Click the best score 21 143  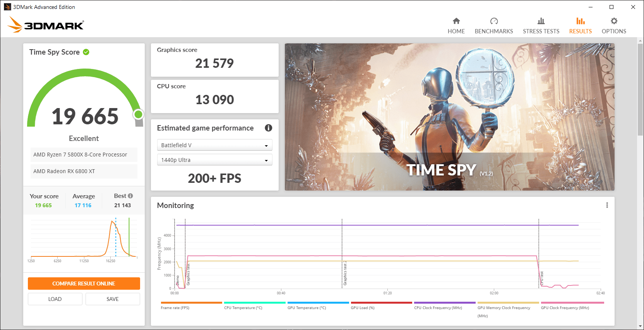(x=122, y=205)
